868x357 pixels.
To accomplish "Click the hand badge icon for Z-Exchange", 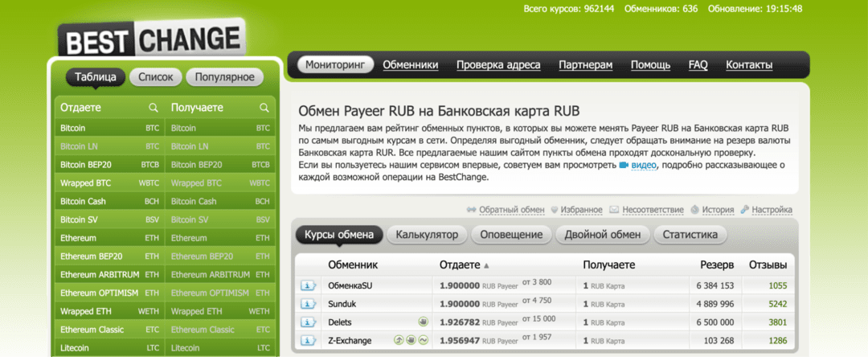I will pyautogui.click(x=411, y=340).
